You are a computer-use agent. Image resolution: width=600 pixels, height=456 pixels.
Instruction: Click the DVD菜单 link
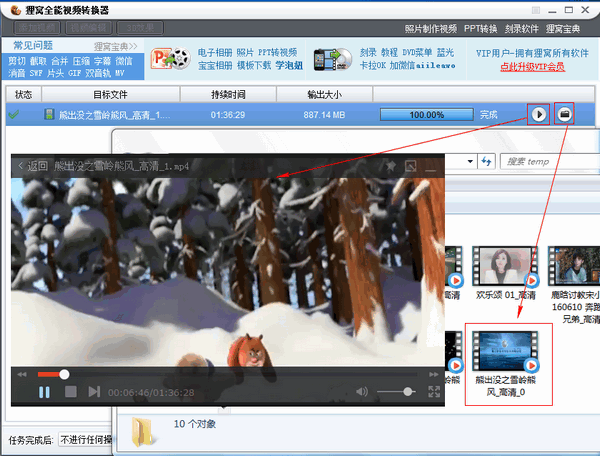(x=417, y=52)
